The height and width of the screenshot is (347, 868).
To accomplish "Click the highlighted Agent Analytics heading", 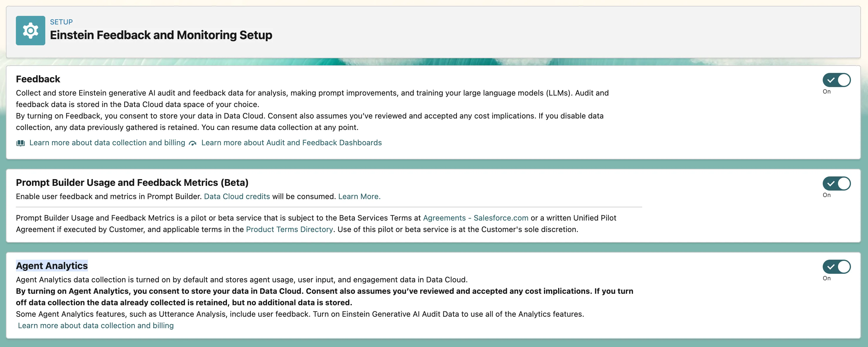I will [x=52, y=266].
